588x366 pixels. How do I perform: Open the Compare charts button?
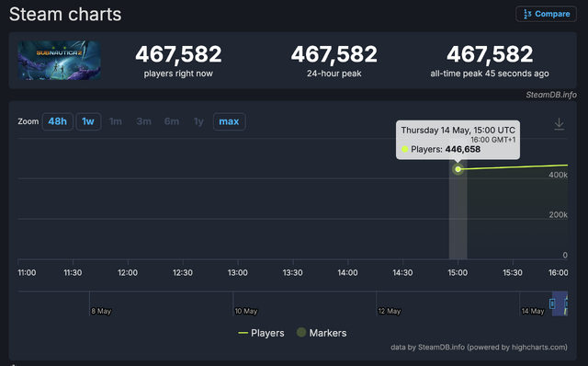546,14
